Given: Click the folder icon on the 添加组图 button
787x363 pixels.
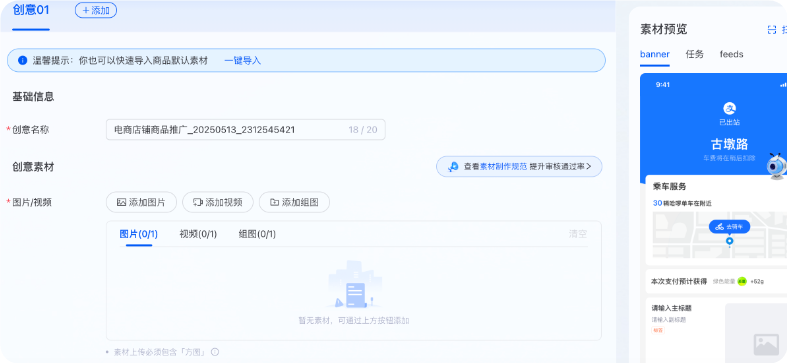Looking at the screenshot, I should [x=274, y=202].
